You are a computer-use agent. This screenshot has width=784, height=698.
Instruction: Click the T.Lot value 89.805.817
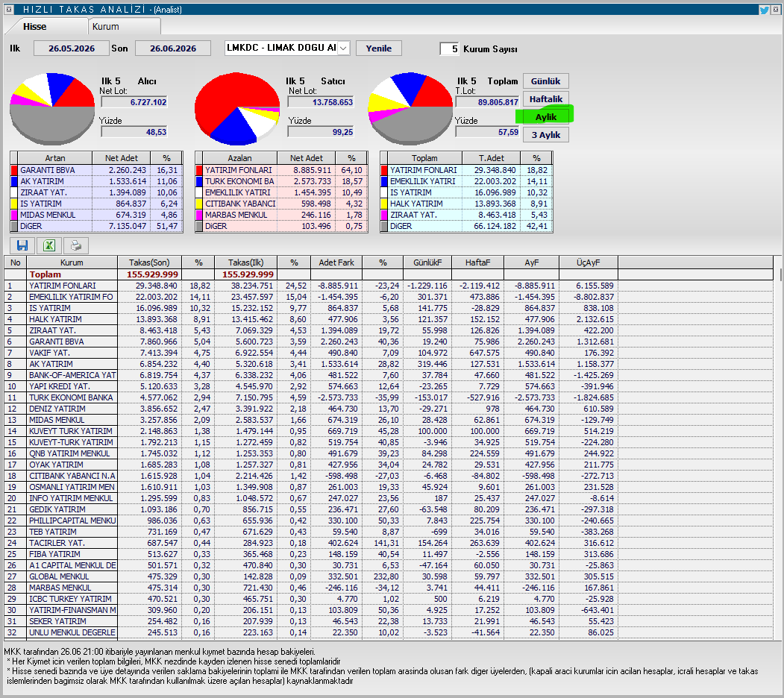click(x=487, y=102)
